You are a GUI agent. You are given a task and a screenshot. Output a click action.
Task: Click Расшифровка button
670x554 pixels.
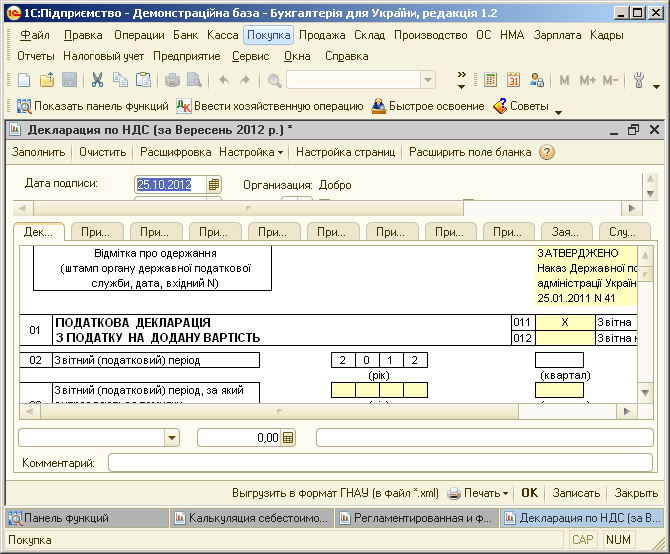coord(176,152)
